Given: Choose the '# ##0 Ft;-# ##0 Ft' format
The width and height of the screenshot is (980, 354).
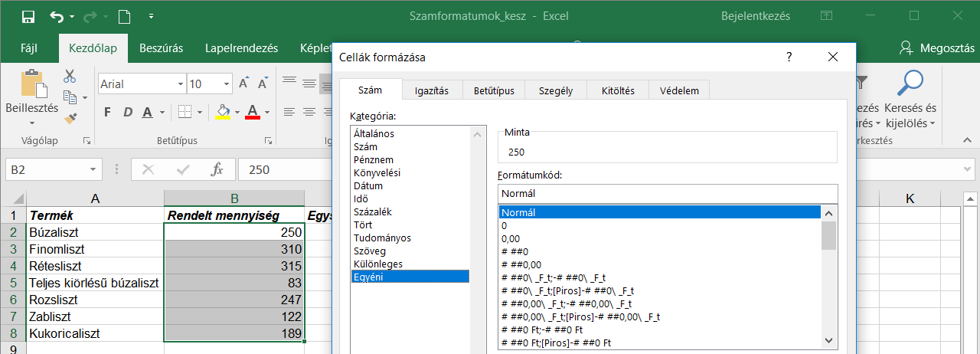Looking at the screenshot, I should click(660, 329).
